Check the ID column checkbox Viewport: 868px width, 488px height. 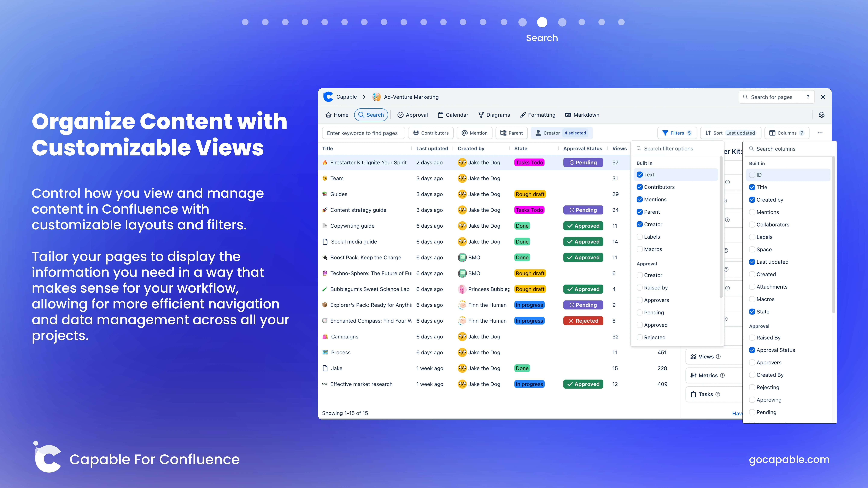click(752, 175)
